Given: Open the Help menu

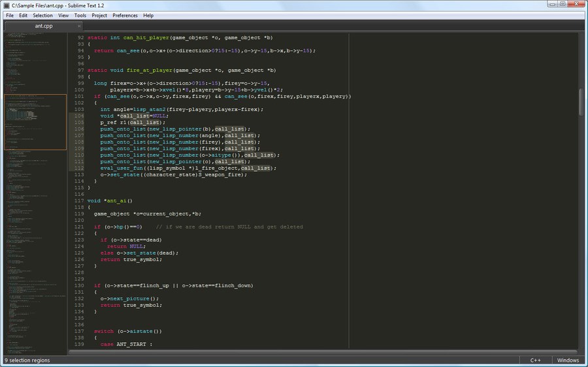Looking at the screenshot, I should click(x=148, y=16).
